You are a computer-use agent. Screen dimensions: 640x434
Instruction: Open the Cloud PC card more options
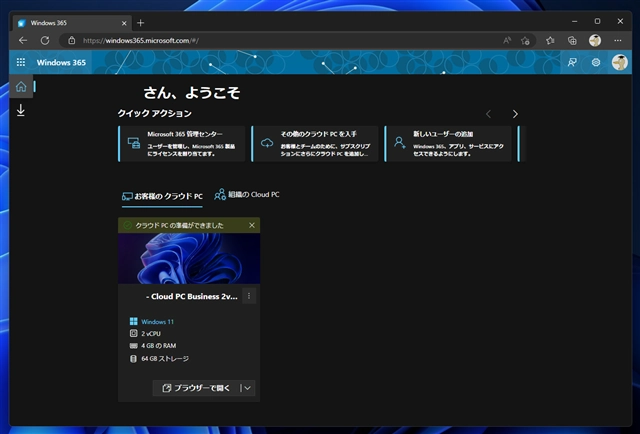249,296
